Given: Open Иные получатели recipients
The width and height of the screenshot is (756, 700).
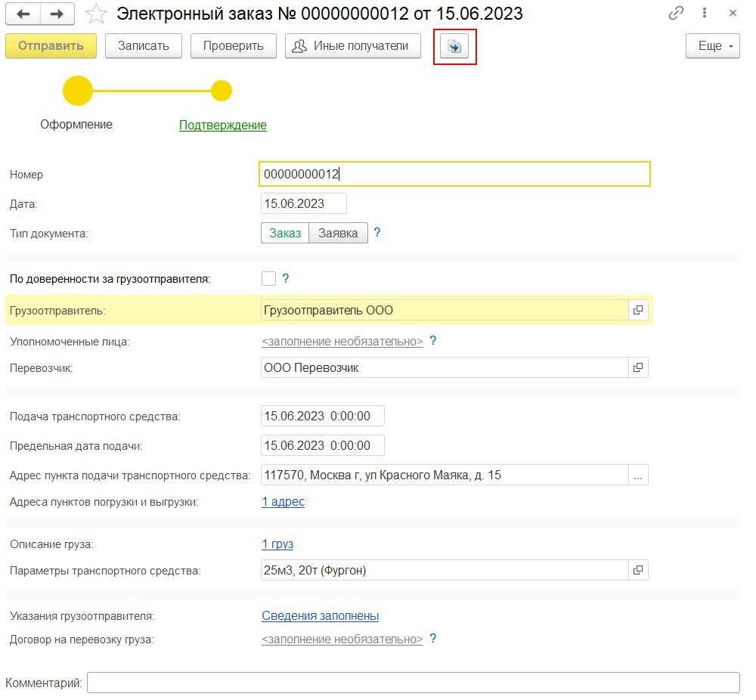Looking at the screenshot, I should (x=352, y=46).
